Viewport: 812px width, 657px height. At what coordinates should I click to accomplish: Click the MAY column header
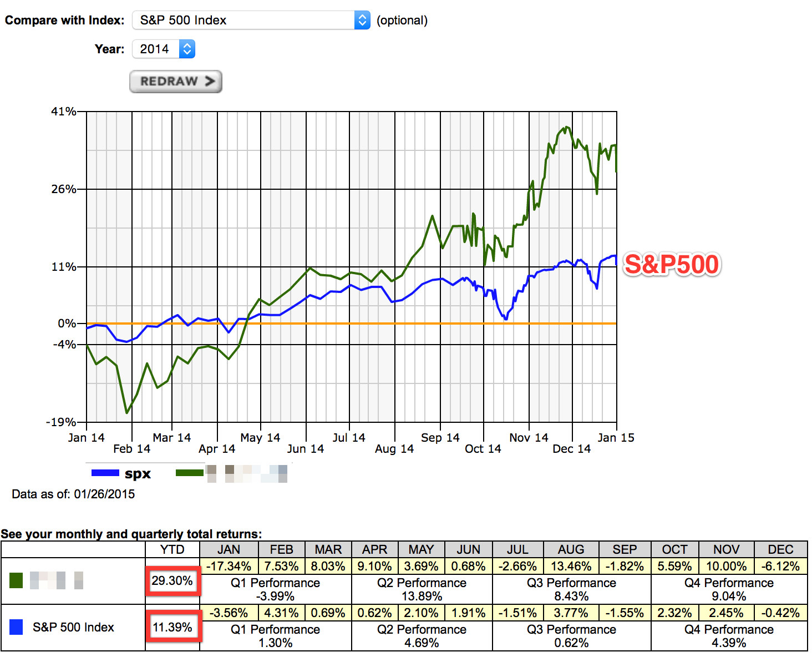[422, 549]
